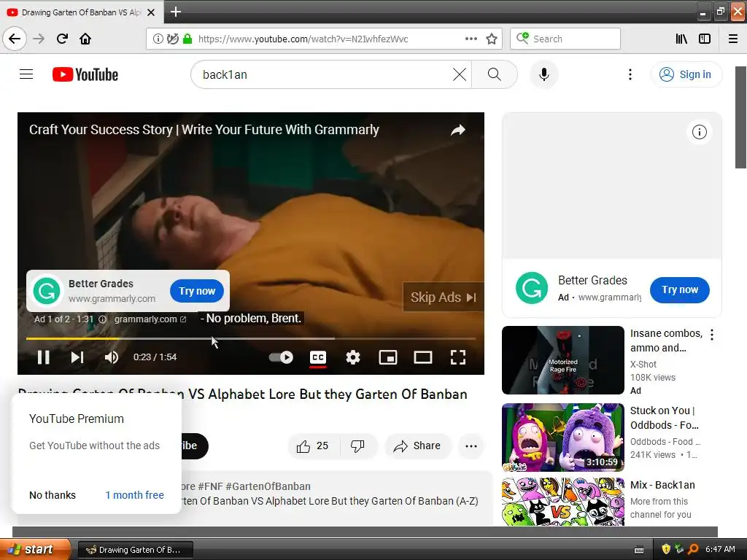Open more actions ellipsis below video
The width and height of the screenshot is (747, 560).
[471, 446]
